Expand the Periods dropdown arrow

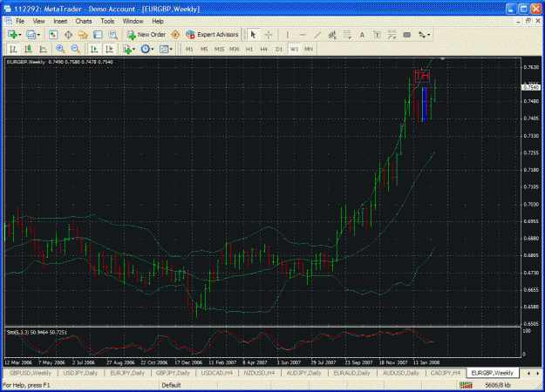[x=153, y=49]
